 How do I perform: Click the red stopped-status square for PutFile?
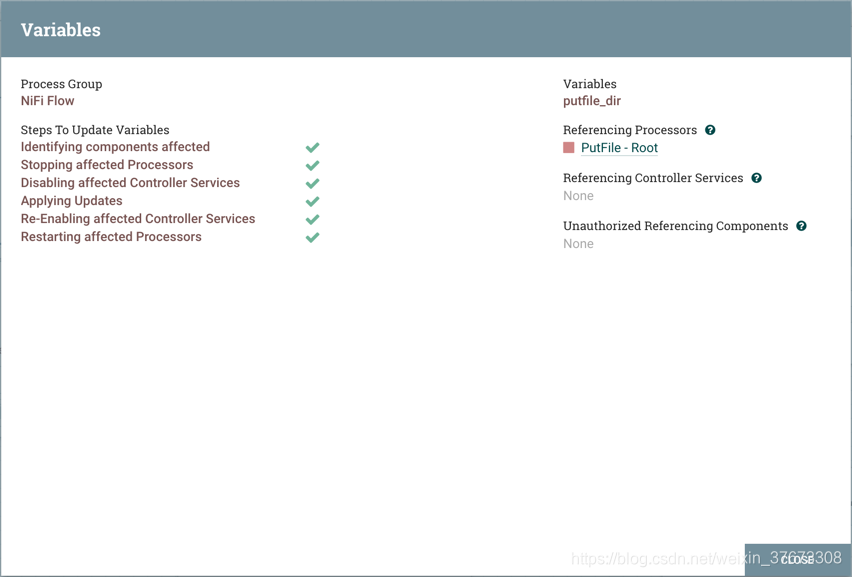point(568,148)
